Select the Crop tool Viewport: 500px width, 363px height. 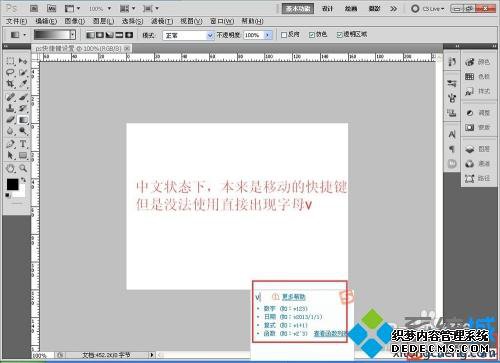10,84
